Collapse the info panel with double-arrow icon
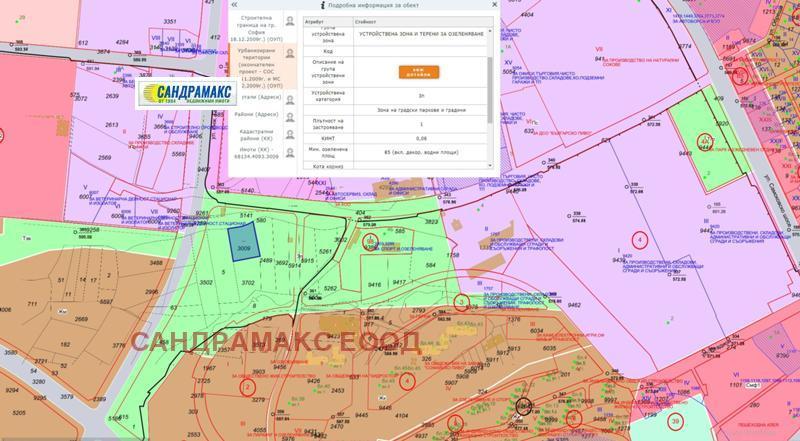The height and width of the screenshot is (441, 800). point(233,5)
